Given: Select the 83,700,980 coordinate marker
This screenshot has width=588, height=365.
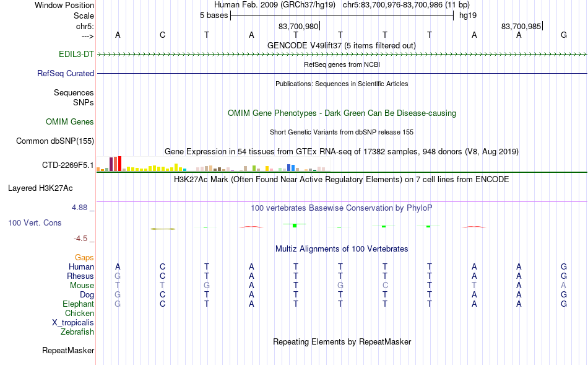Looking at the screenshot, I should (298, 26).
